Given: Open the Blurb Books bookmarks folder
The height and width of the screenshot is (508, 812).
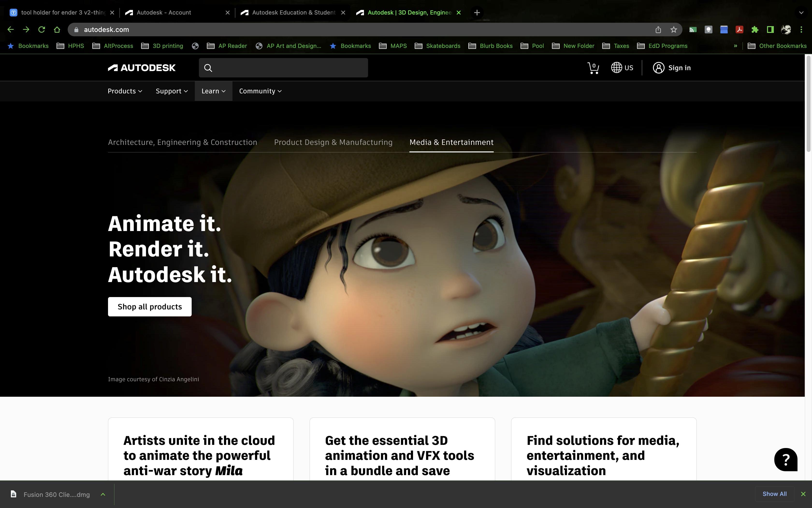Looking at the screenshot, I should point(490,46).
